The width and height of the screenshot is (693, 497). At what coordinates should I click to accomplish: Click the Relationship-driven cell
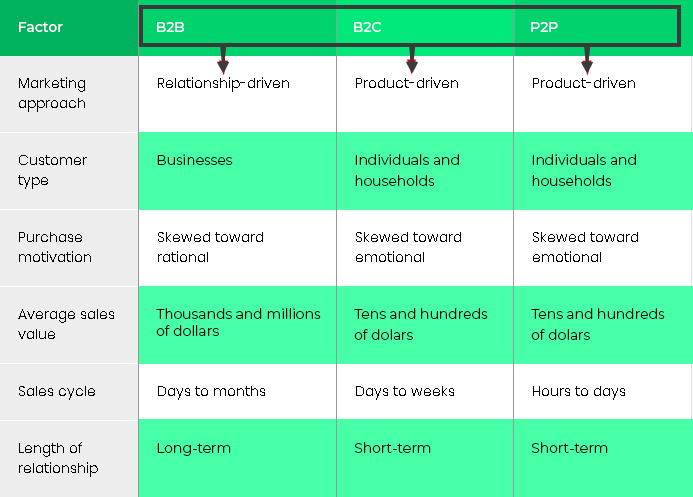(x=237, y=94)
